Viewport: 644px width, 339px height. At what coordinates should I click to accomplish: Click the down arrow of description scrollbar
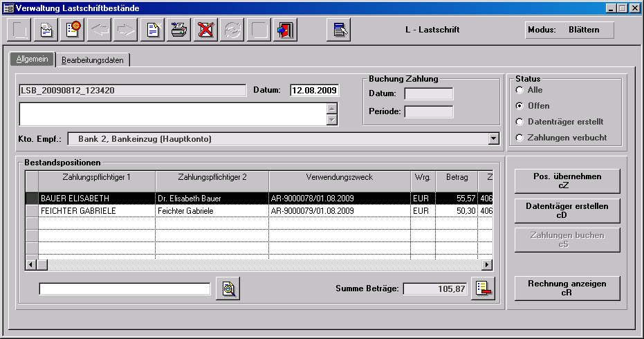(332, 120)
